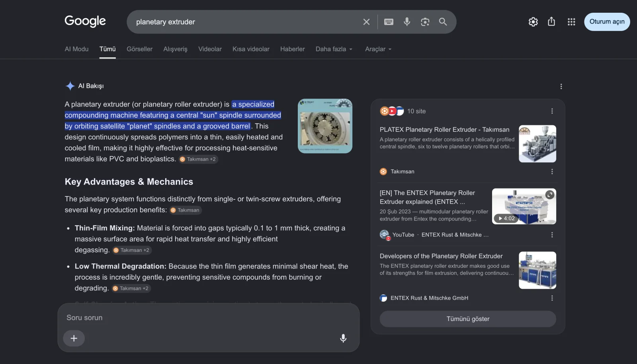This screenshot has width=637, height=364.
Task: Start voice input in the Soru sorun box
Action: pyautogui.click(x=343, y=339)
